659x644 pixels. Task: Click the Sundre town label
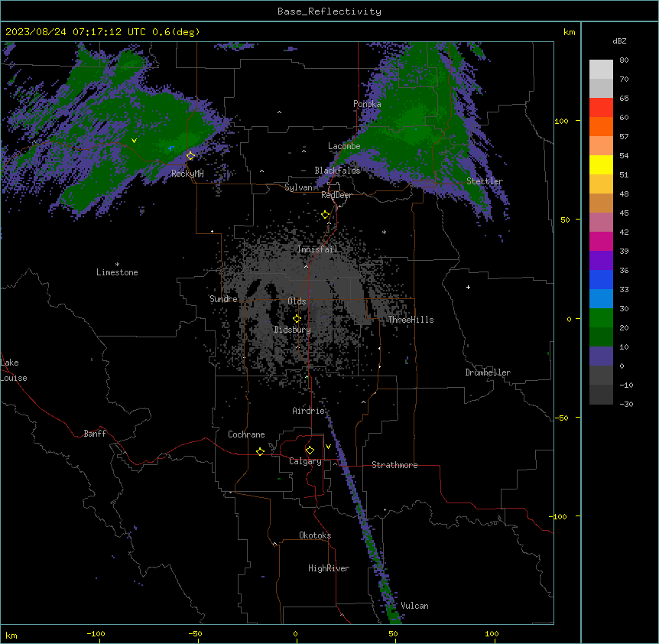[x=223, y=299]
